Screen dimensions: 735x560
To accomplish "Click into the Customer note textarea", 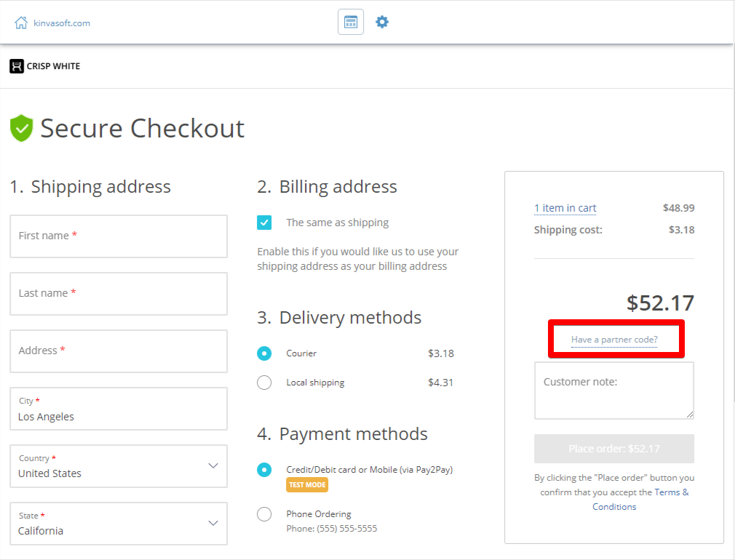I will tap(613, 391).
